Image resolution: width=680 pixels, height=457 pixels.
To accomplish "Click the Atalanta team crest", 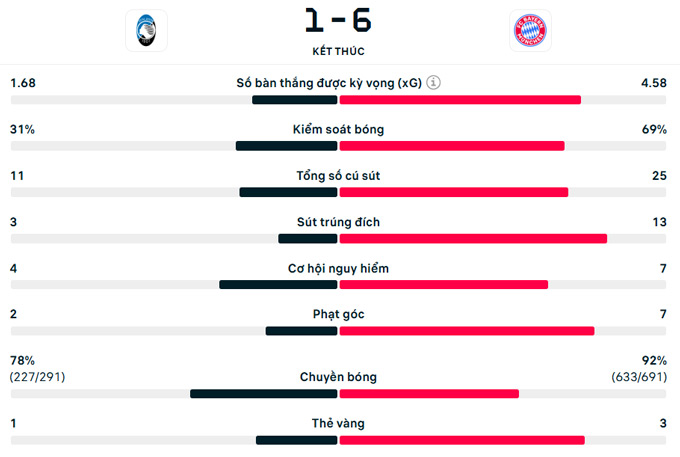I will click(146, 30).
